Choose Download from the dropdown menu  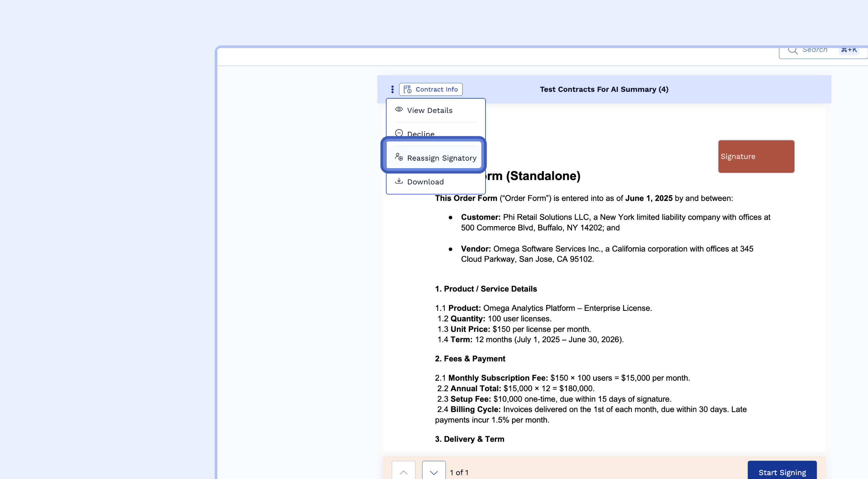pyautogui.click(x=425, y=182)
